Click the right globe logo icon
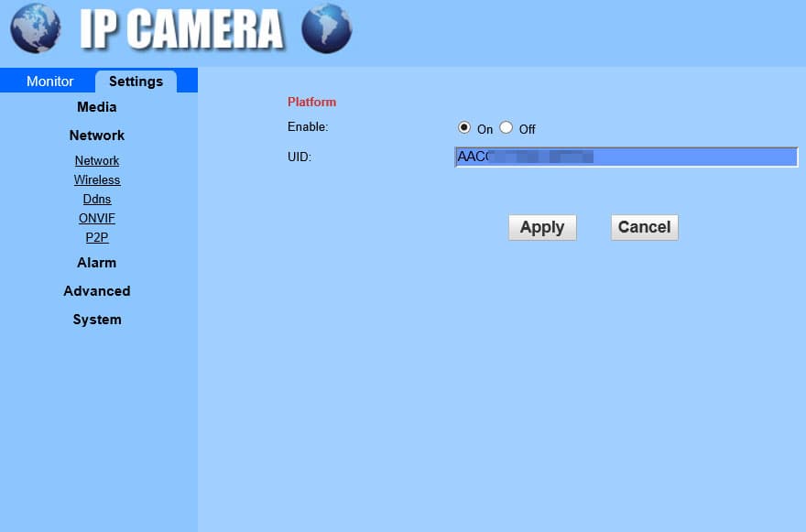 tap(326, 28)
